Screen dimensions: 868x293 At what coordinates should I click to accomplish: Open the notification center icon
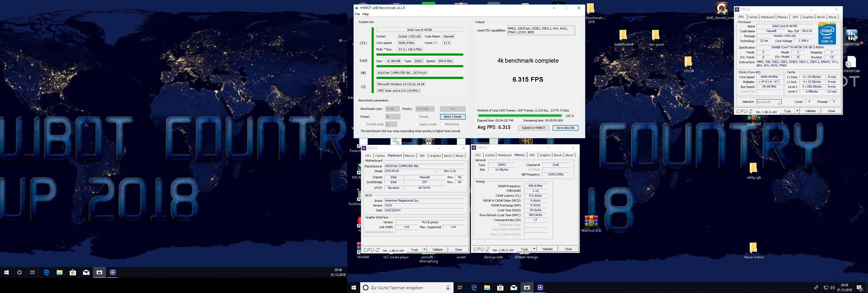(860, 288)
